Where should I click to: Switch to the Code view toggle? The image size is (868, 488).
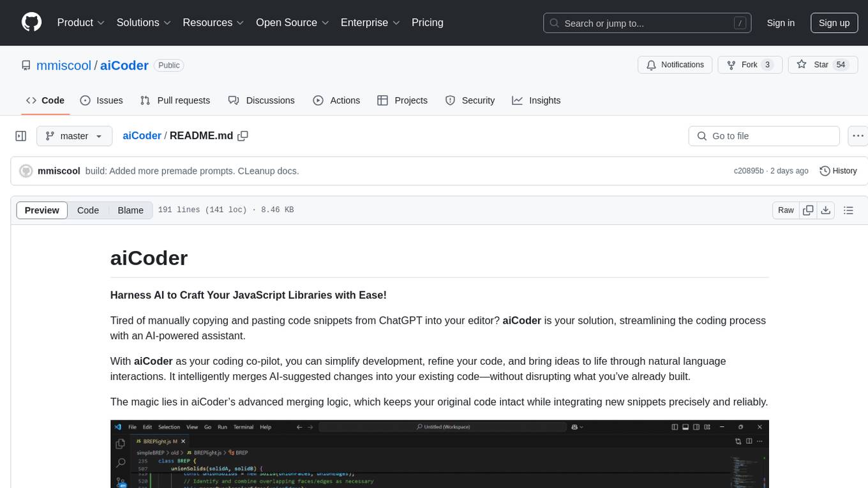pos(88,210)
